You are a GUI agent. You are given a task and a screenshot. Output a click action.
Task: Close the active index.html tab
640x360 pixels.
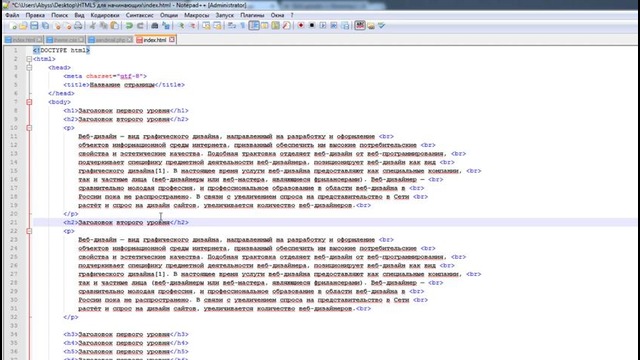pos(172,40)
